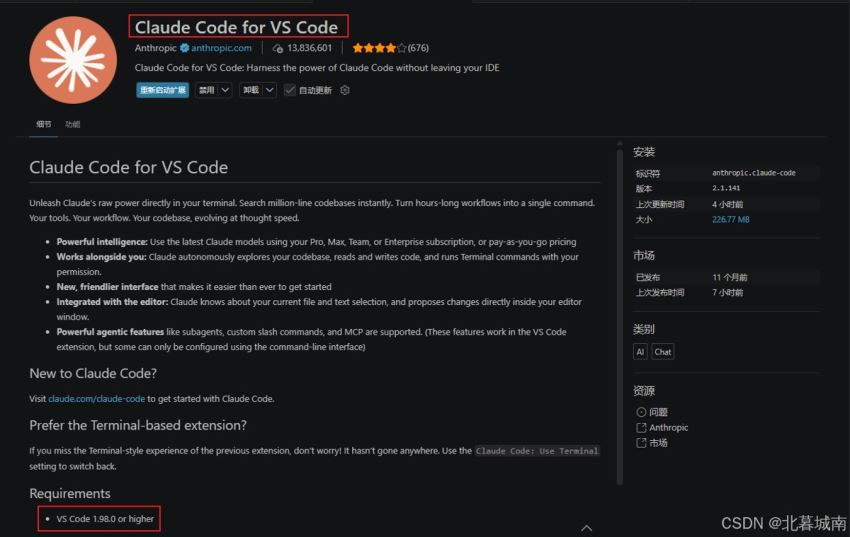This screenshot has width=850, height=537.
Task: Open the 问题 issues resource link
Action: pos(659,412)
